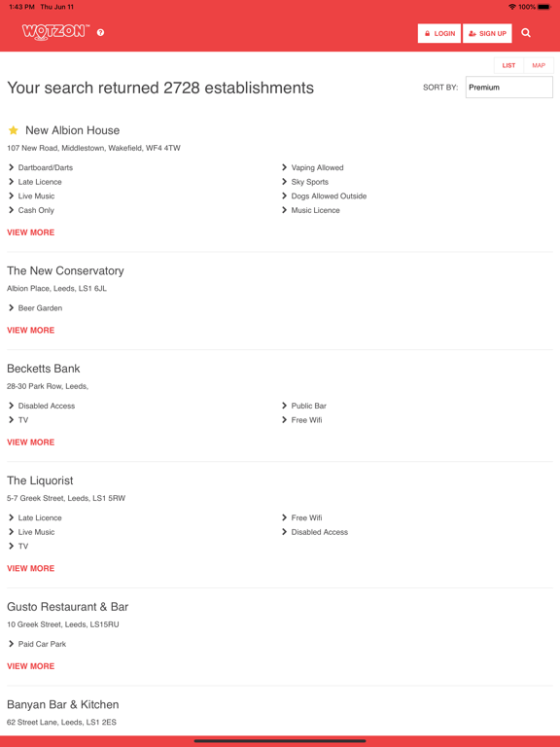Switch to the List view tab

[508, 65]
